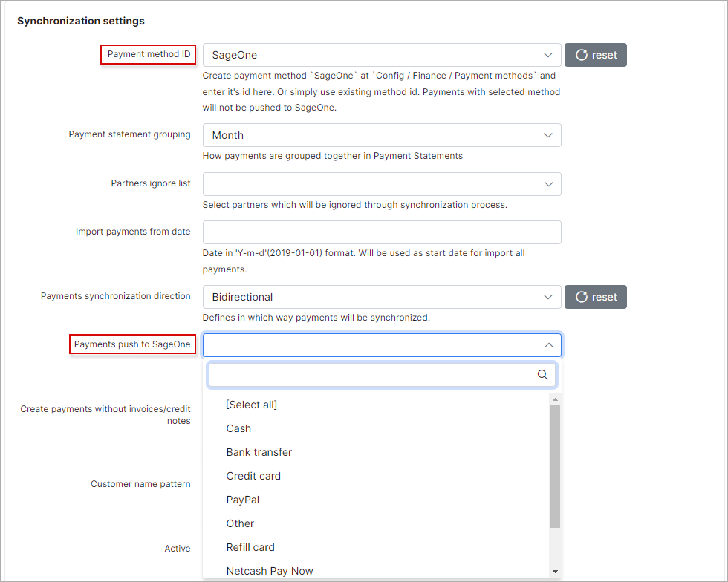The image size is (728, 582).
Task: Open the Payments synchronization direction dropdown
Action: [382, 296]
